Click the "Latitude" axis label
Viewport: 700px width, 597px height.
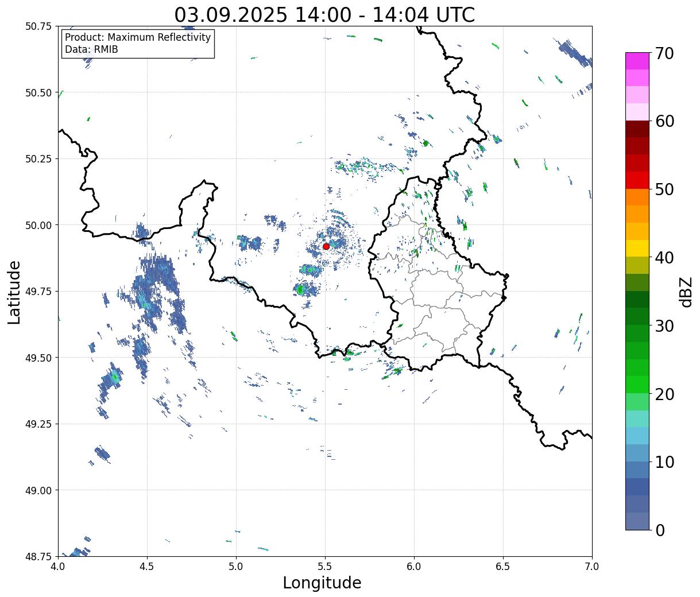point(14,292)
